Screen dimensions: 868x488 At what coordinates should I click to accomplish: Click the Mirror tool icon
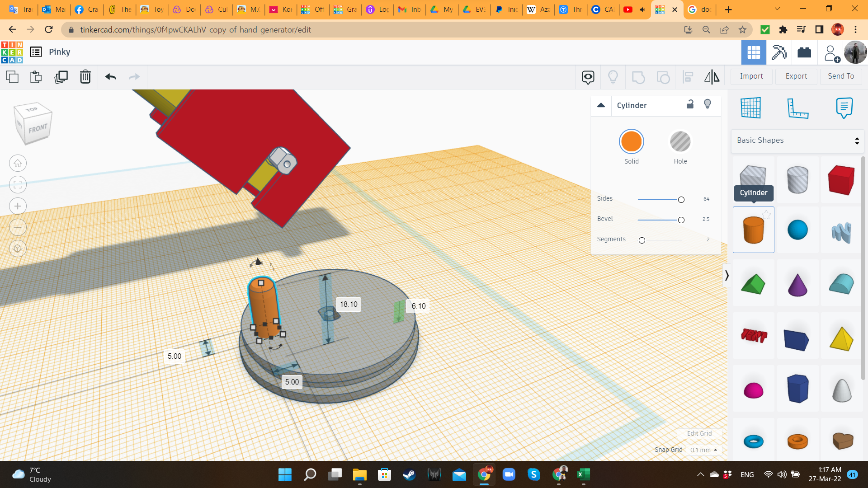[x=712, y=77]
